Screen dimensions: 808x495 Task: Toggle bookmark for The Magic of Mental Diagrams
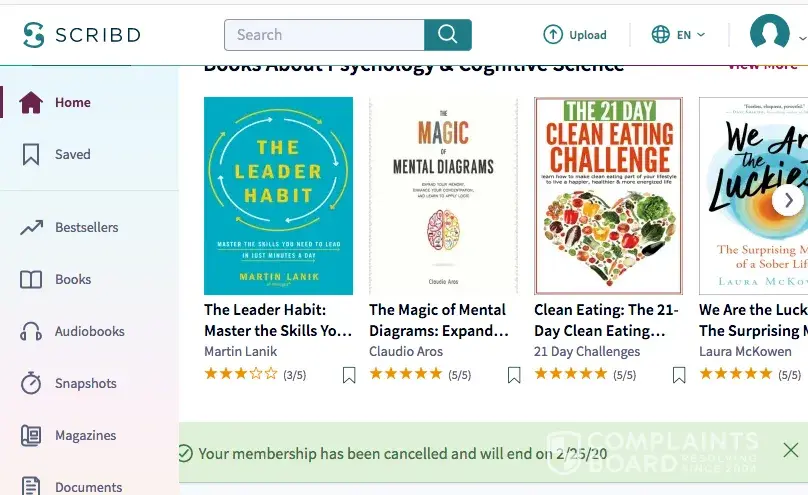[513, 375]
